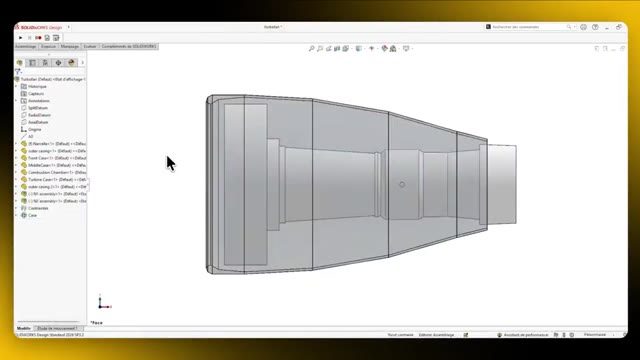
Task: Select the ConfigurationManager tab icon
Action: 45,62
